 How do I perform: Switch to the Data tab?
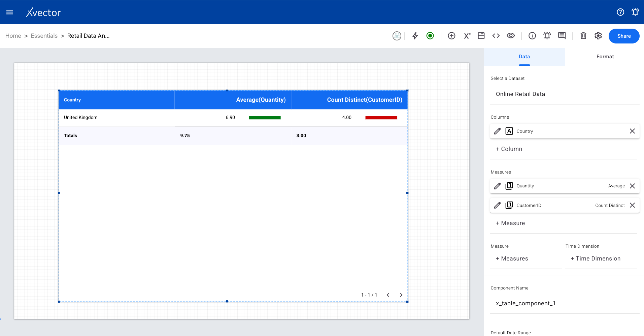point(524,57)
